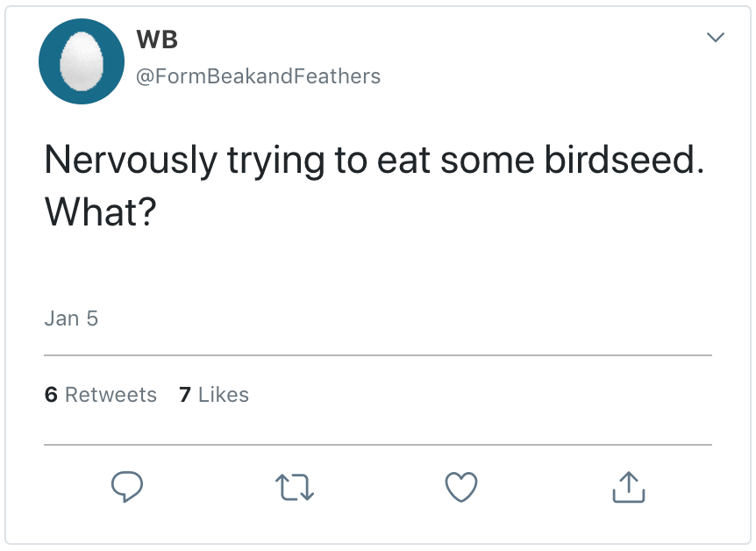Click the reply speech bubble icon
This screenshot has width=756, height=551.
coord(127,486)
